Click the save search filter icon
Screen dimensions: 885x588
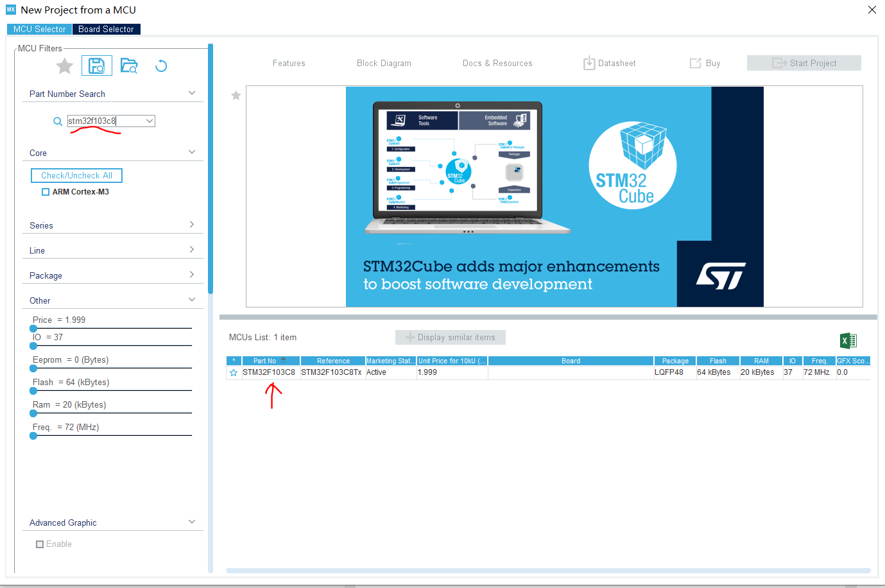97,65
